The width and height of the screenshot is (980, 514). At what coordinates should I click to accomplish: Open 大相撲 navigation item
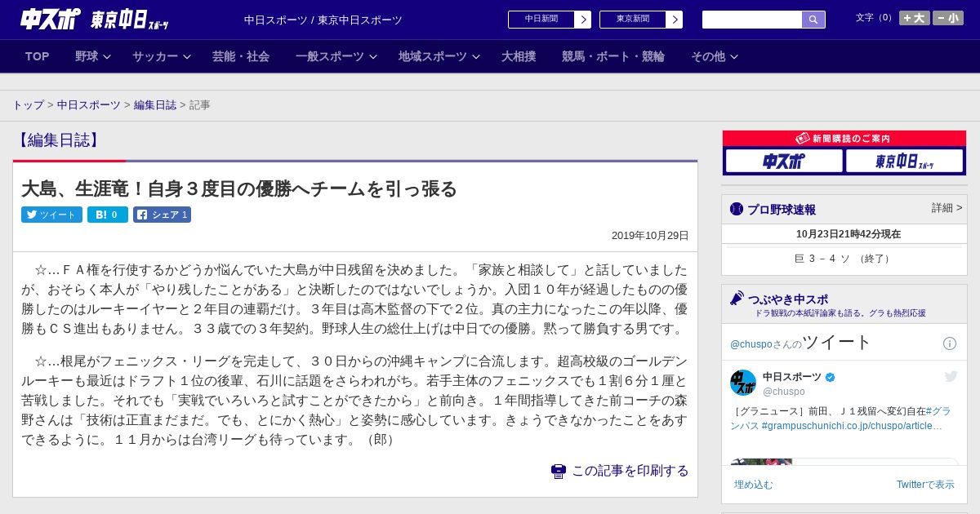519,56
